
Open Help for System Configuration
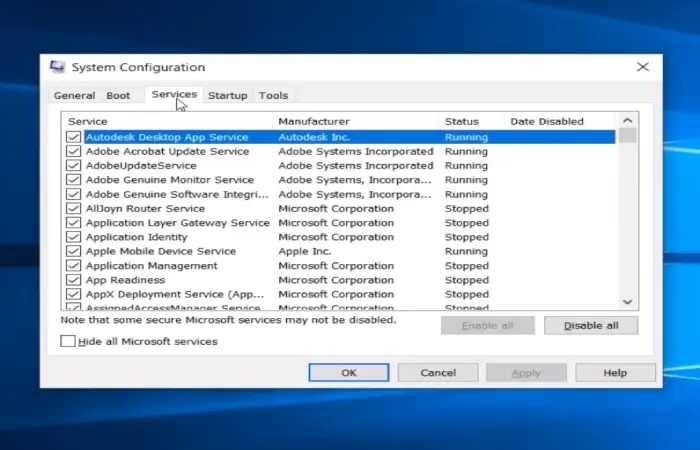coord(615,373)
